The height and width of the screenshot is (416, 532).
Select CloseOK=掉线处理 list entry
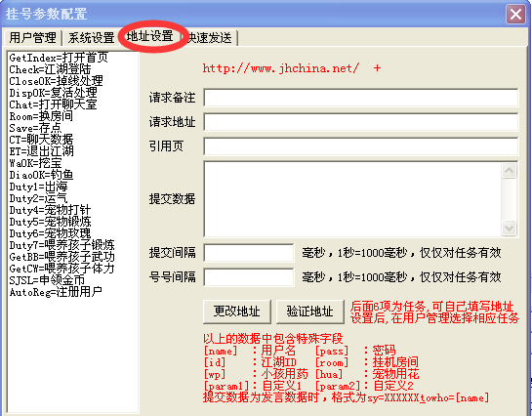coord(56,81)
